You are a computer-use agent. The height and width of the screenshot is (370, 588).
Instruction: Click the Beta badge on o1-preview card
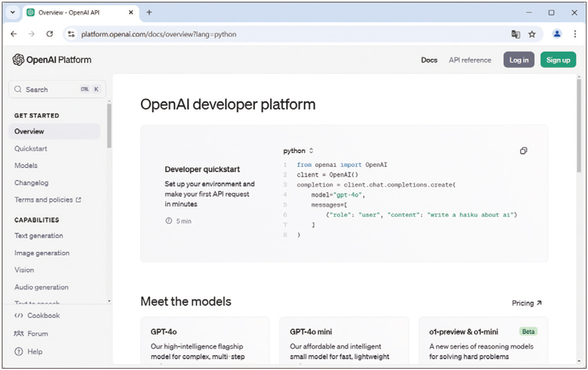528,331
